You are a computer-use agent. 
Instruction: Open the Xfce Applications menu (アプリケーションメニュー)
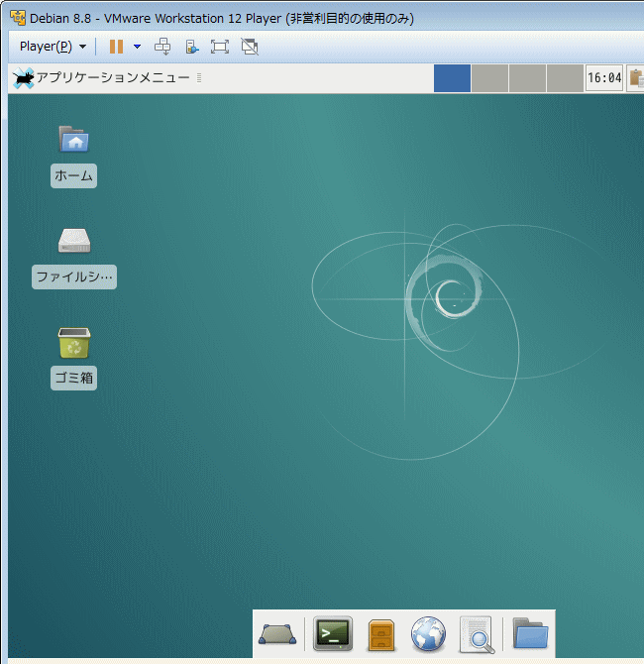pyautogui.click(x=102, y=78)
